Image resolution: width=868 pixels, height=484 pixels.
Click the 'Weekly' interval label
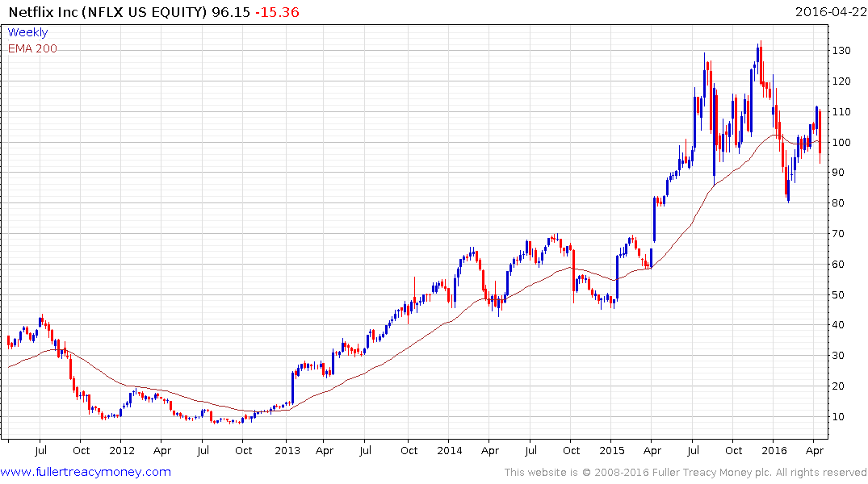27,32
